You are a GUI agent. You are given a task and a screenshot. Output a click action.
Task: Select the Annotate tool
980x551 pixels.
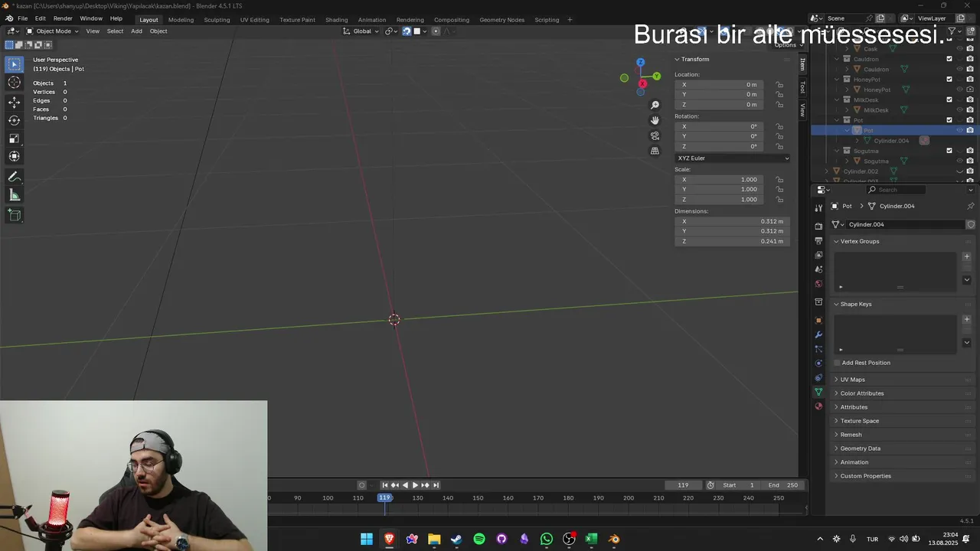click(x=14, y=177)
